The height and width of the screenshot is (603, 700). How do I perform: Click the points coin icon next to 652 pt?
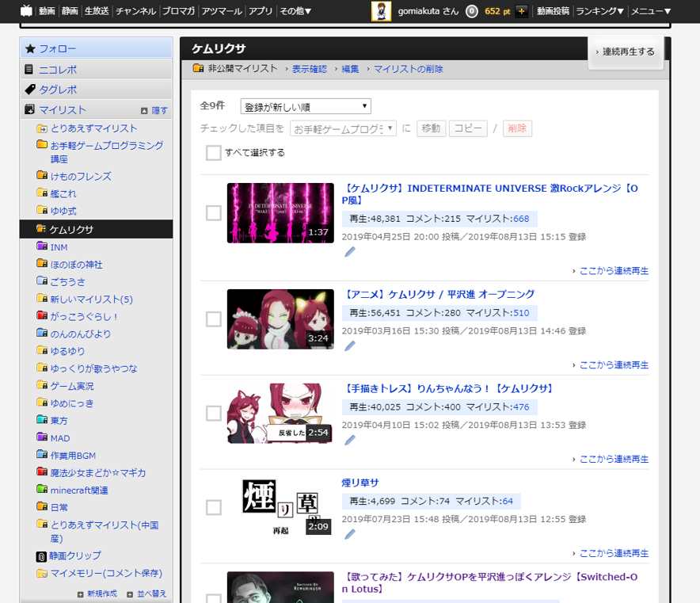(471, 11)
